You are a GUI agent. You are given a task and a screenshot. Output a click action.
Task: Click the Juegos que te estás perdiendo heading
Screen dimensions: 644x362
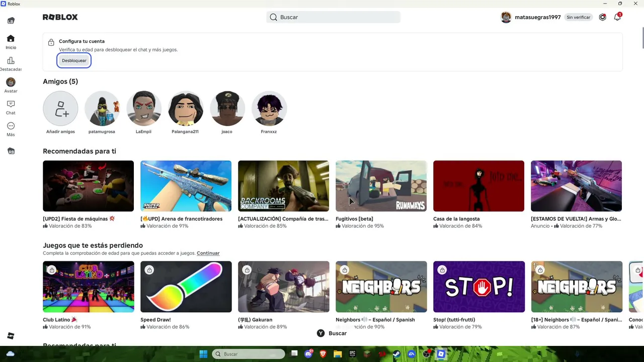[93, 245]
